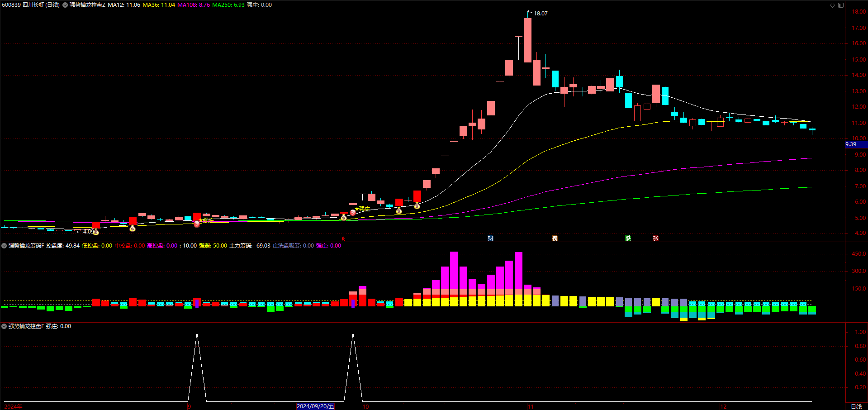Click the 庄洗盘吸筹: 0.00 label

[x=293, y=246]
